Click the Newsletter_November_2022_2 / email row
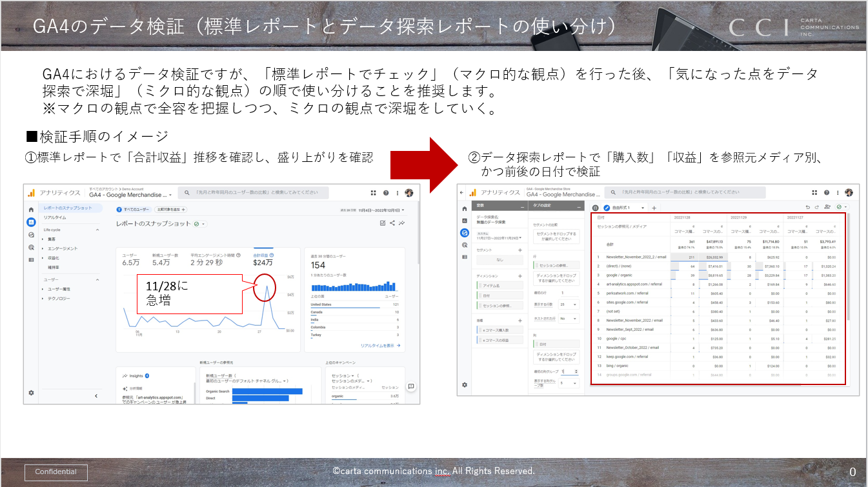Image resolution: width=868 pixels, height=487 pixels. coord(718,257)
